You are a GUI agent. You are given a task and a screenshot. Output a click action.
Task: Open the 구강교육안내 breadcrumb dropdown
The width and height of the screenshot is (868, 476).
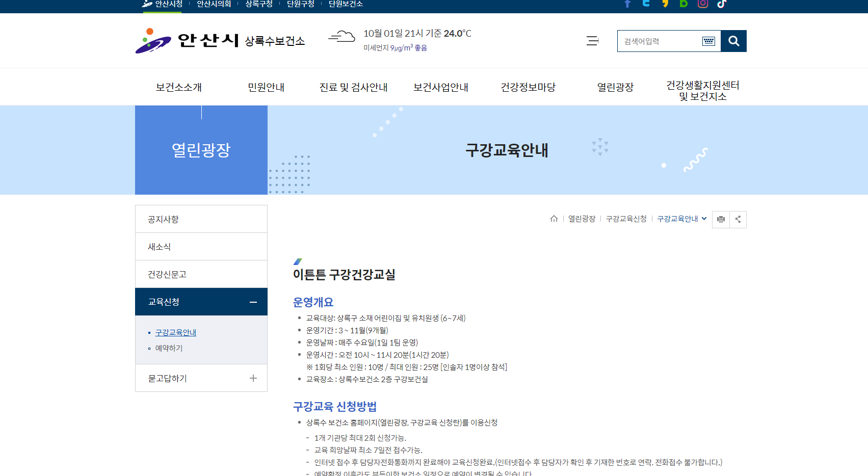tap(681, 219)
